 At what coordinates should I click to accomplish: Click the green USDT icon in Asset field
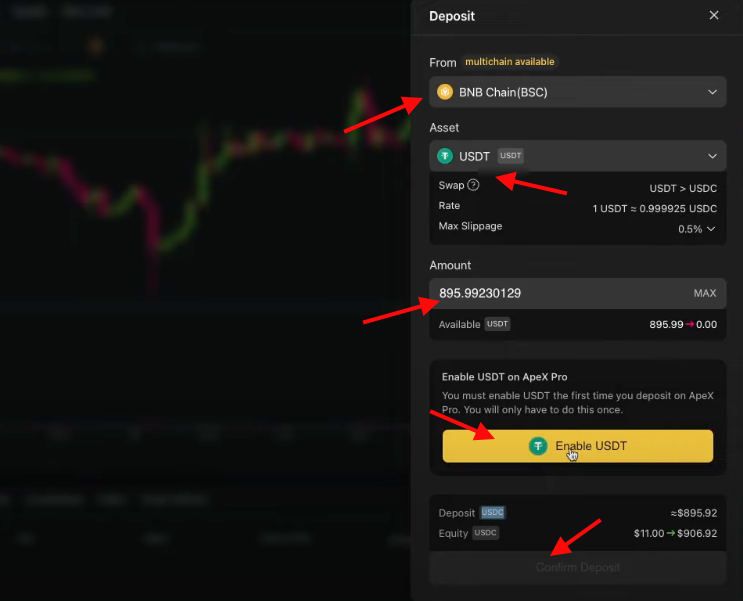(444, 156)
